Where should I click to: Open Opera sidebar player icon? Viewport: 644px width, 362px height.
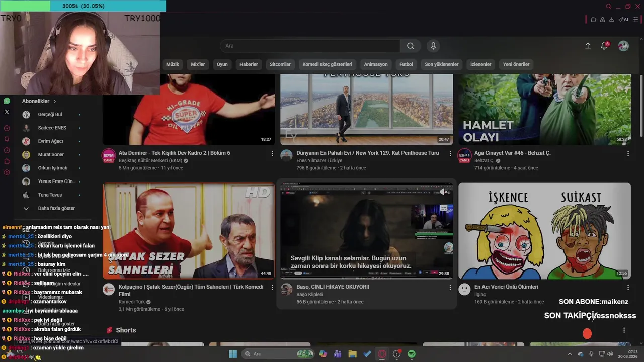(x=7, y=128)
